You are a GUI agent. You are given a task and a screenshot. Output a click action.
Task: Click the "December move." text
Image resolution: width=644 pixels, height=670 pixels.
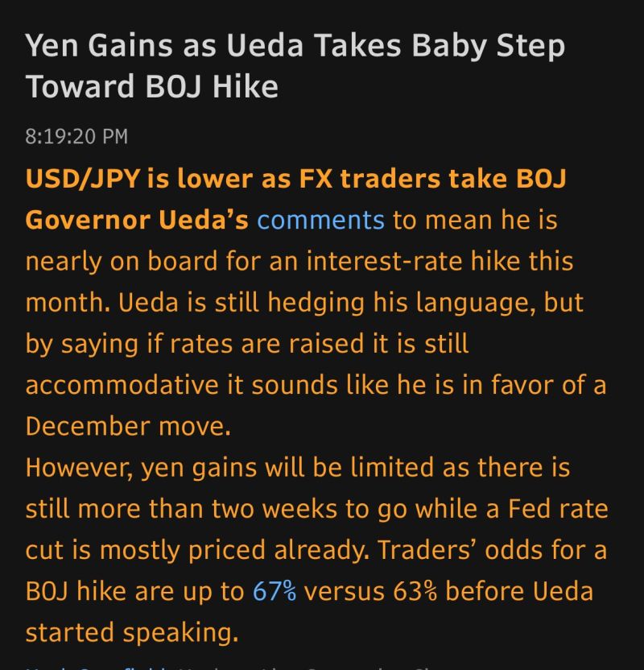click(x=128, y=426)
